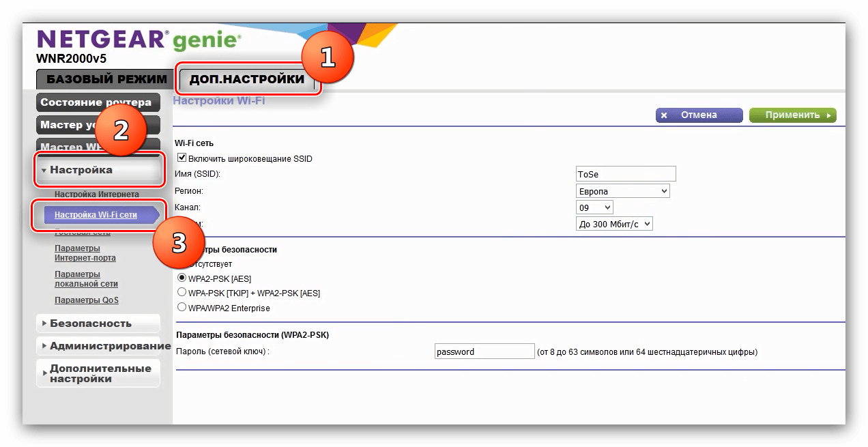Click the NETGEAR genie logo
Image resolution: width=868 pixels, height=447 pixels.
coord(136,40)
